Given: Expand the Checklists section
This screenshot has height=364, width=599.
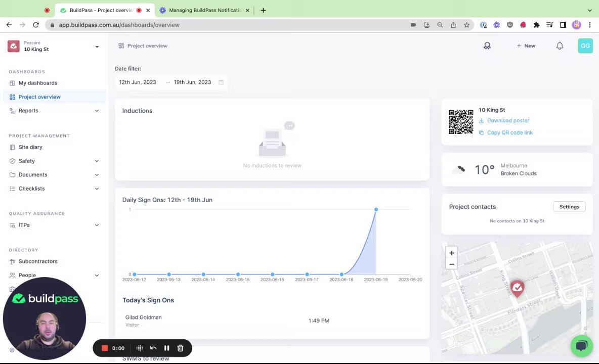Looking at the screenshot, I should 97,189.
